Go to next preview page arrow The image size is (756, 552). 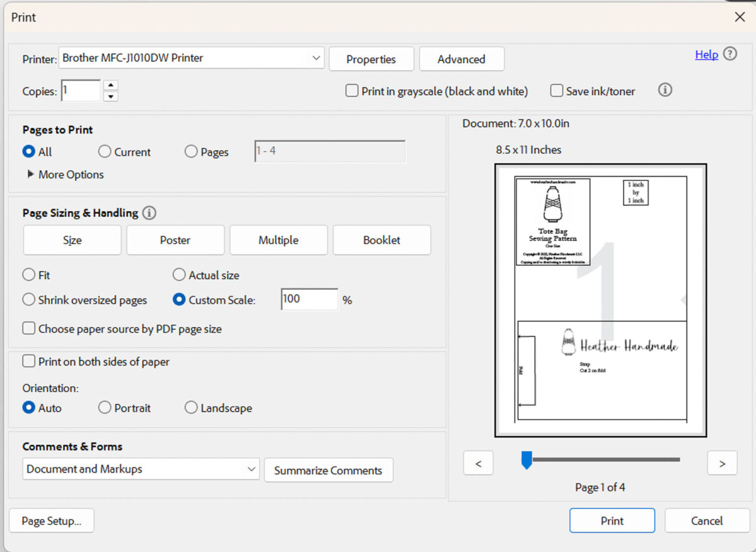[722, 463]
